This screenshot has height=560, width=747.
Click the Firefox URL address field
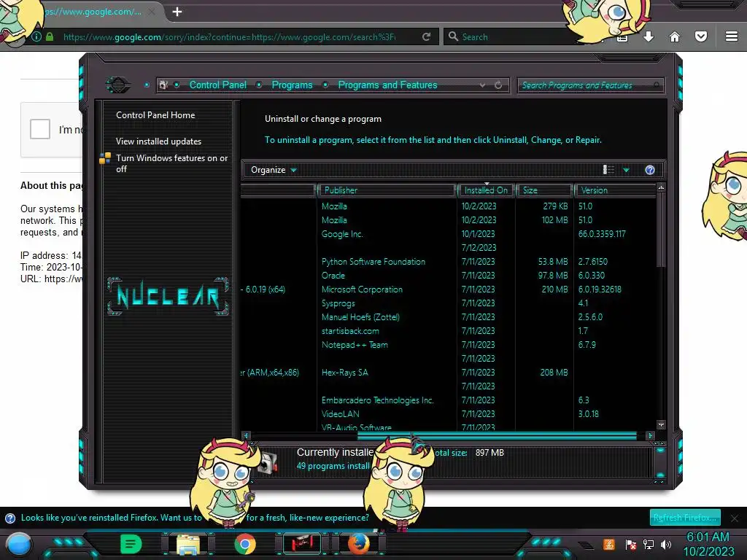point(228,36)
